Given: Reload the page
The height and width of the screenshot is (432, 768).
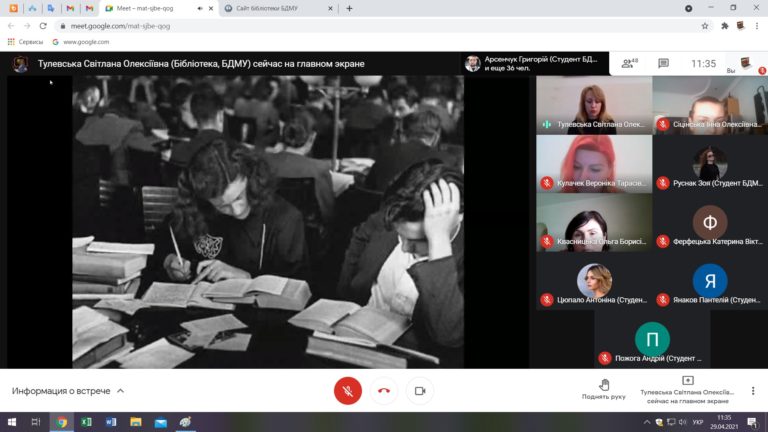Looking at the screenshot, I should [43, 26].
